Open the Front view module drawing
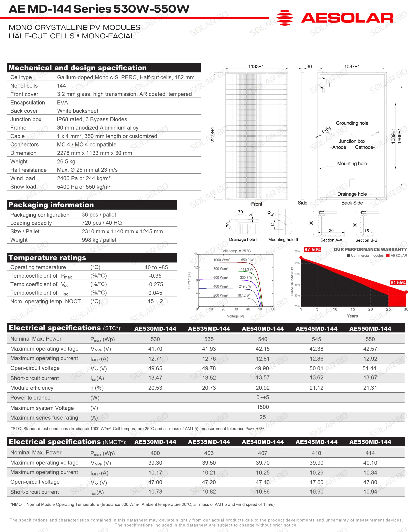Image resolution: width=413 pixels, height=532 pixels. pos(256,136)
